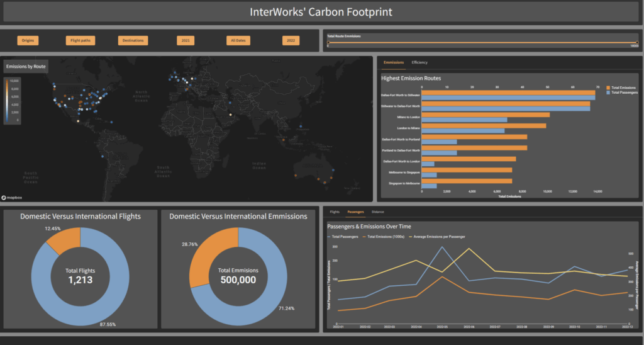
Task: Click the 2022-01 label on the time axis
Action: point(338,327)
